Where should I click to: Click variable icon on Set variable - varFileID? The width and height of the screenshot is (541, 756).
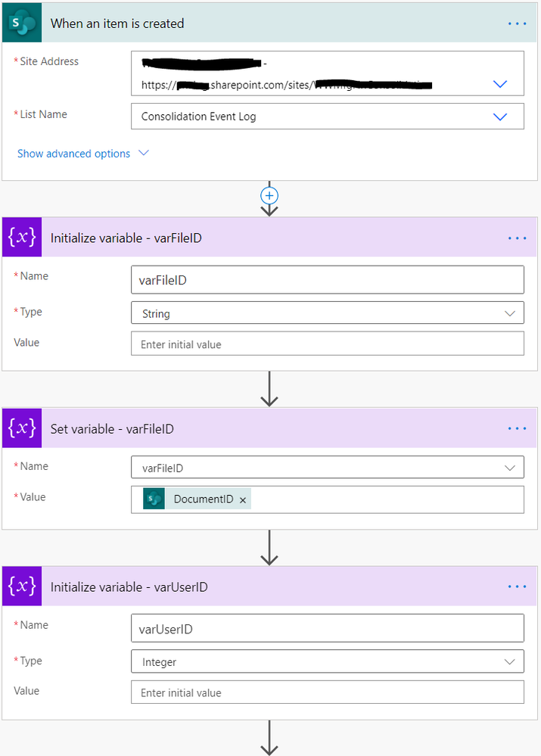[22, 428]
